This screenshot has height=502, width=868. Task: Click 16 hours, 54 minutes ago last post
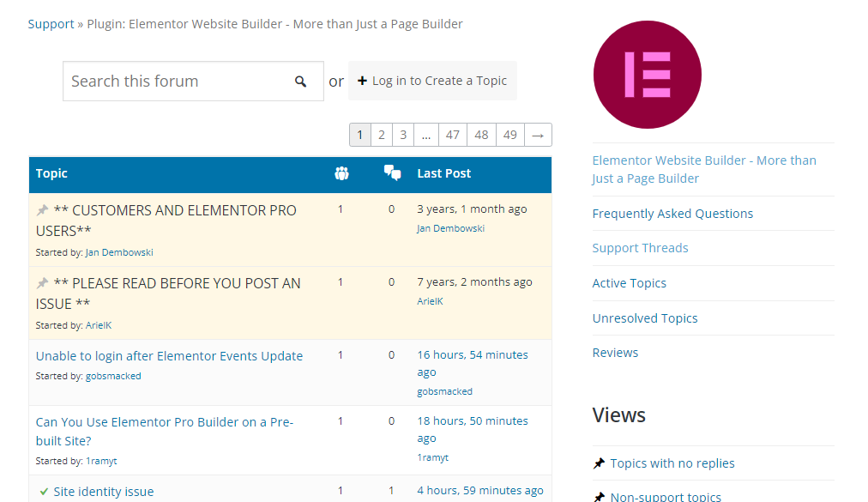tap(473, 363)
